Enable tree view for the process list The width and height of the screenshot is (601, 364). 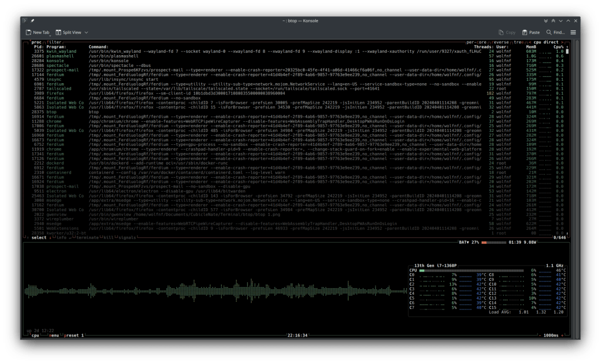(x=519, y=42)
